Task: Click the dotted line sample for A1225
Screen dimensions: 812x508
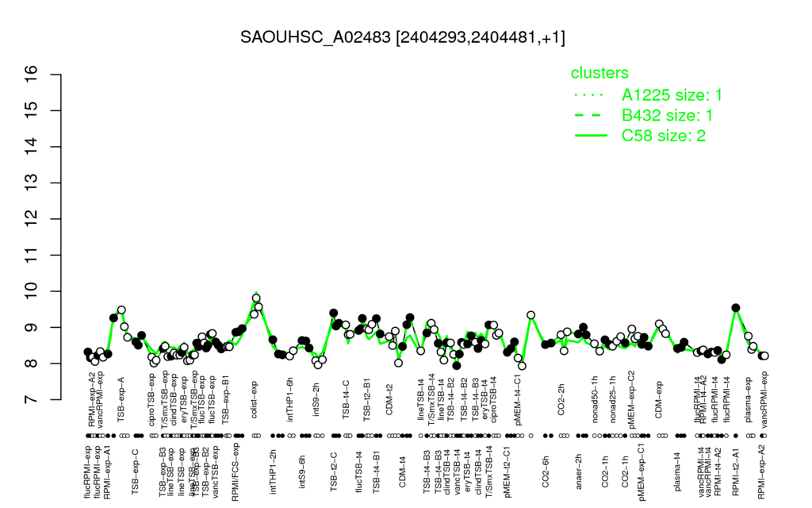Action: click(x=591, y=95)
